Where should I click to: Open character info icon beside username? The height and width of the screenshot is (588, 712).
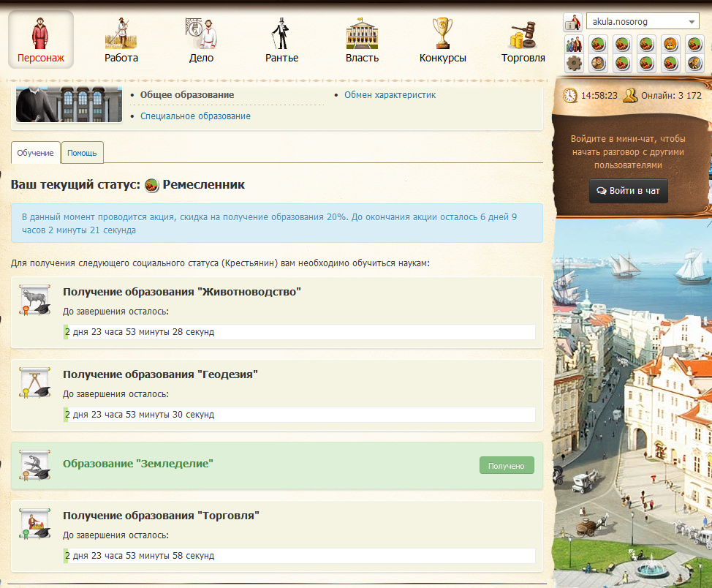(x=572, y=22)
